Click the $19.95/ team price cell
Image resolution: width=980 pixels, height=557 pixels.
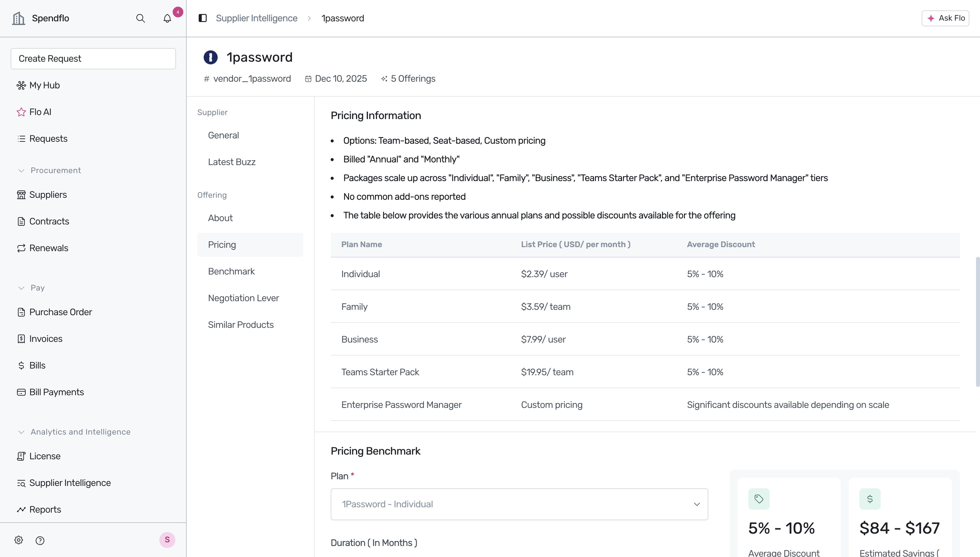coord(547,372)
